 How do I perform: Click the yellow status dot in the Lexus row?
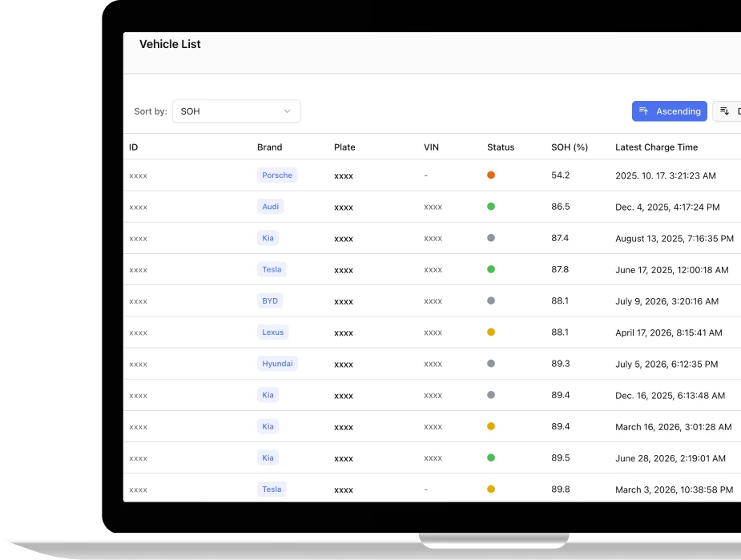tap(491, 332)
